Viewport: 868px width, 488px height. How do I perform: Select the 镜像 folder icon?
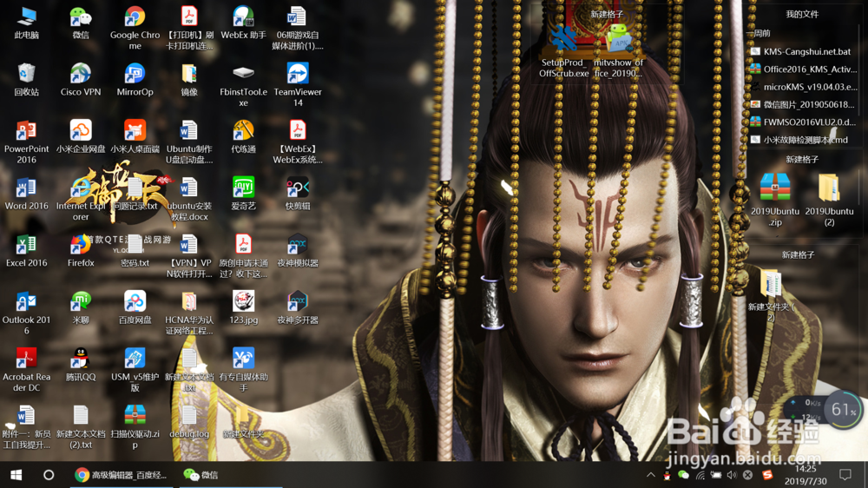tap(188, 80)
